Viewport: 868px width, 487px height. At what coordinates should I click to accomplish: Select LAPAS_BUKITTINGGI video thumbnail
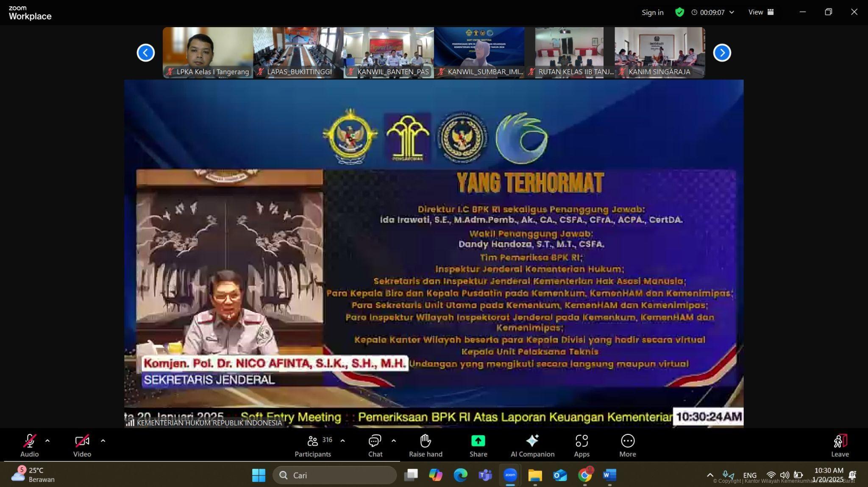(298, 53)
